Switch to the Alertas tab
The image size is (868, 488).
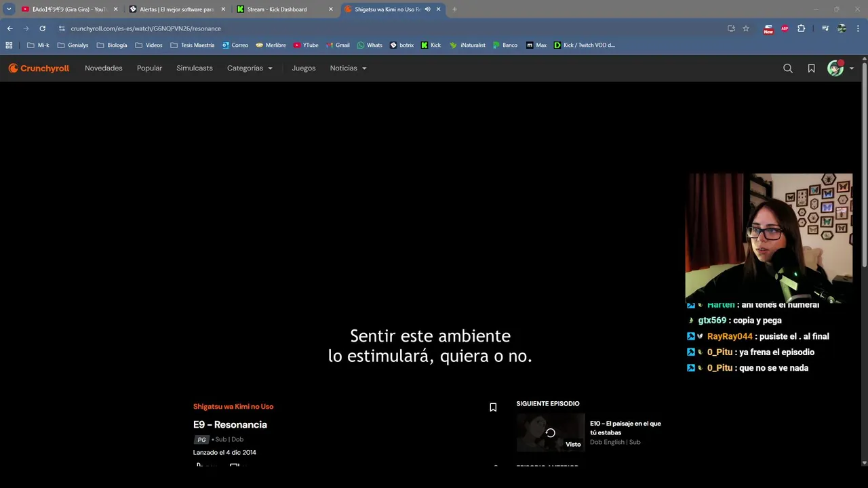(x=176, y=9)
